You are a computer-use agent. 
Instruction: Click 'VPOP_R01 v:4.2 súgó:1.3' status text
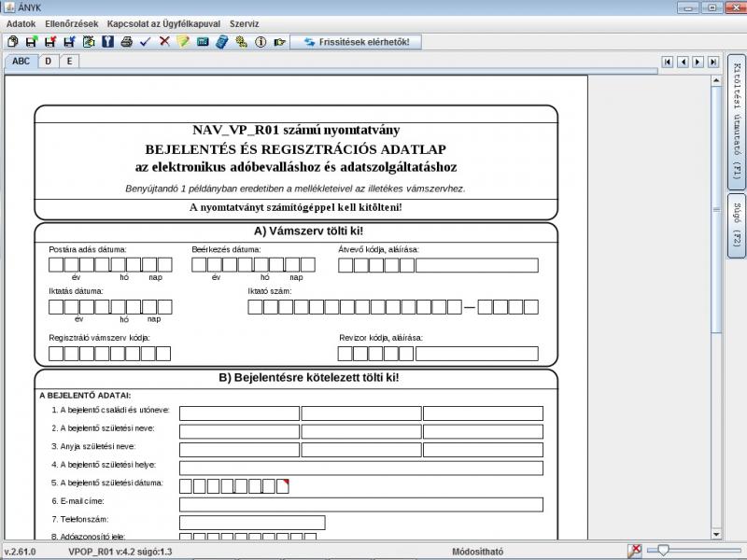[x=120, y=552]
